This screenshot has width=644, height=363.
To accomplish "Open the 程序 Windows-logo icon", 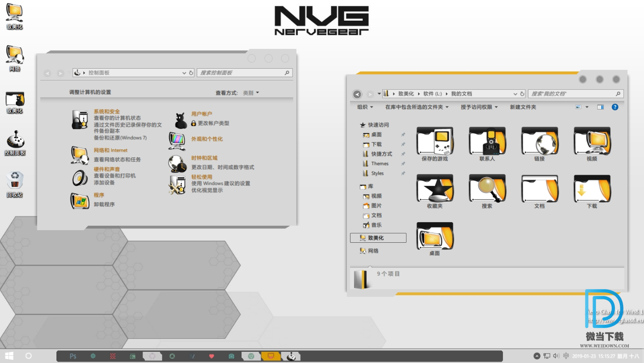I will click(80, 201).
